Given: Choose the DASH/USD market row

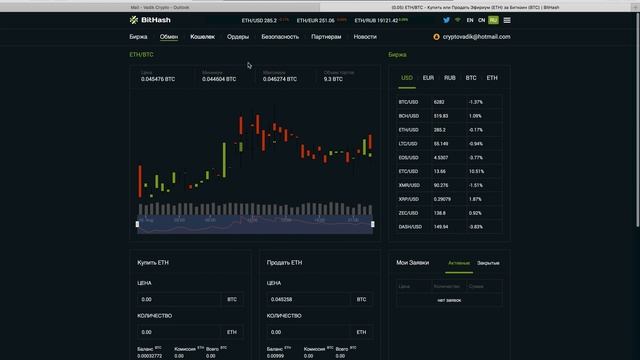Looking at the screenshot, I should [x=449, y=227].
